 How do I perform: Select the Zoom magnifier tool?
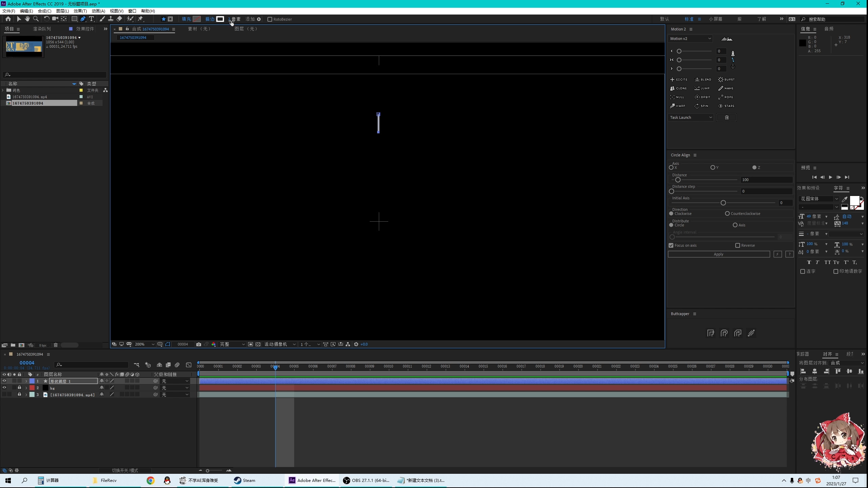pos(36,19)
